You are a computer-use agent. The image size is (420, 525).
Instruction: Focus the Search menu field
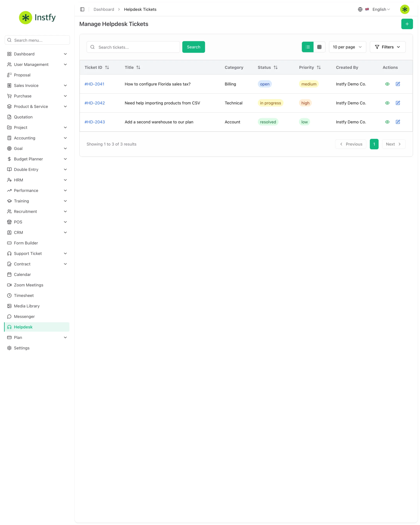(x=37, y=40)
